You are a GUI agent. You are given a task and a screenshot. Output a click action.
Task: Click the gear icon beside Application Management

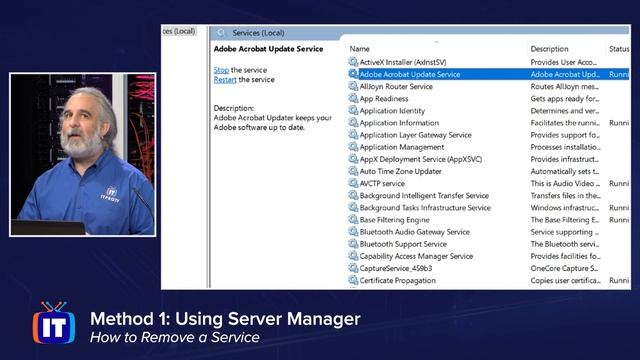point(353,147)
